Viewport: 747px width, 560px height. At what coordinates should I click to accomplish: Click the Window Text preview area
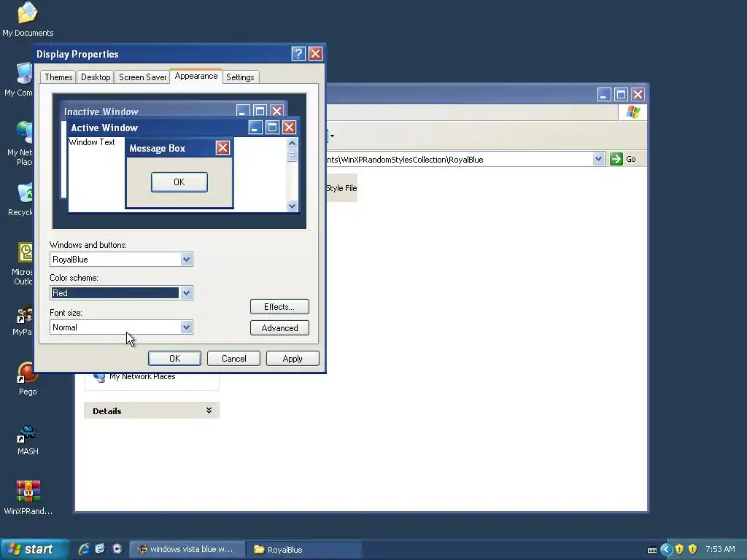click(x=92, y=142)
